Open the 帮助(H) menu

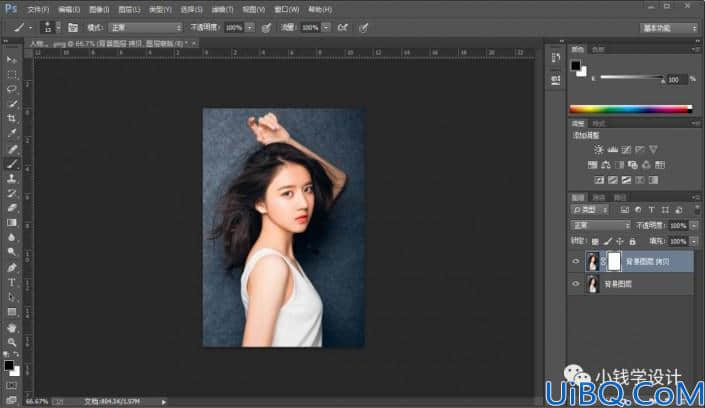pyautogui.click(x=320, y=9)
